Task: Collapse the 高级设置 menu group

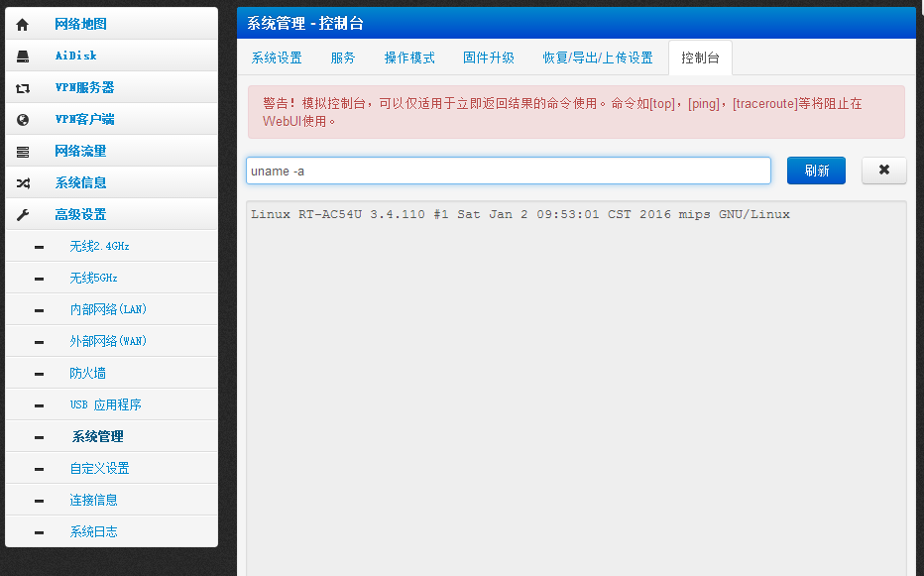Action: [x=111, y=214]
